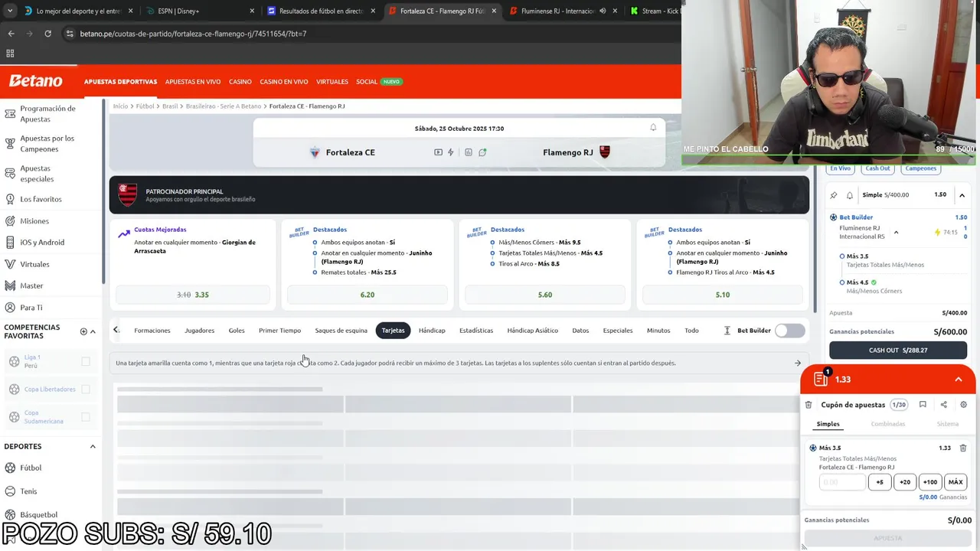980x551 pixels.
Task: Switch to the Hándicap Asiático tab
Action: tap(532, 331)
